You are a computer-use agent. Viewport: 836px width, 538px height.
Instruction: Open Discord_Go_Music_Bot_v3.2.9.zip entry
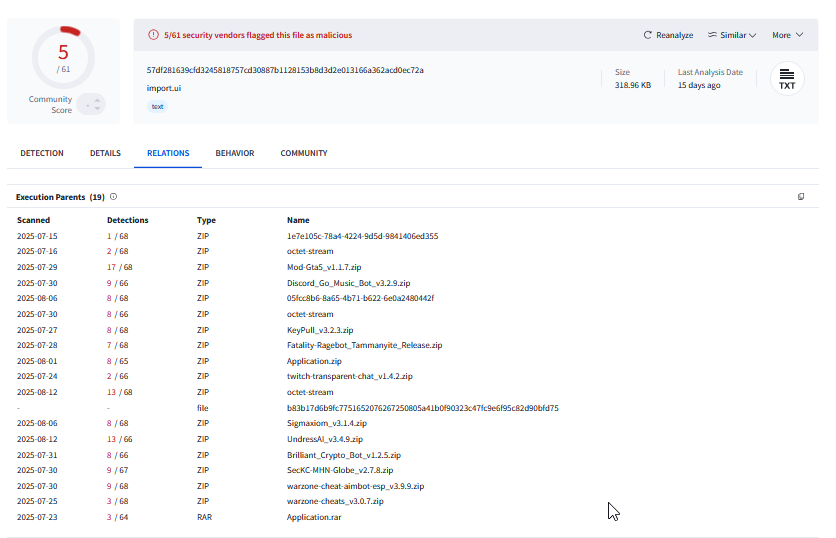tap(348, 283)
